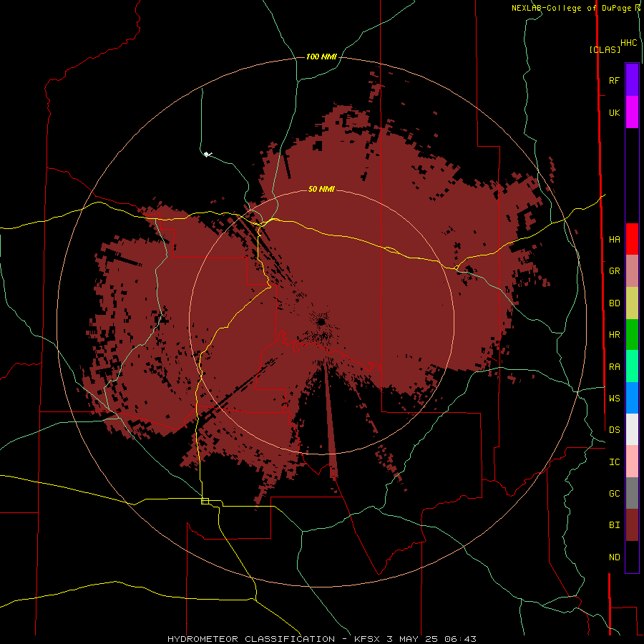Click the ND black legend swatch
The height and width of the screenshot is (644, 644).
632,557
